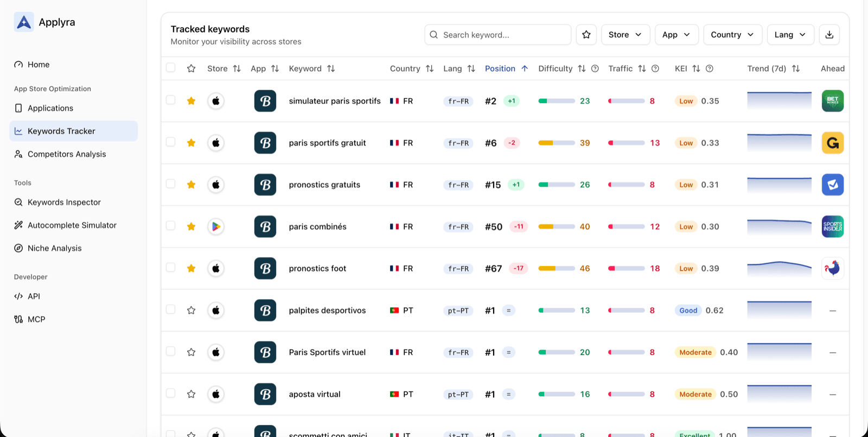Open rooster app ahead of 'pronostics foot'

tap(833, 268)
